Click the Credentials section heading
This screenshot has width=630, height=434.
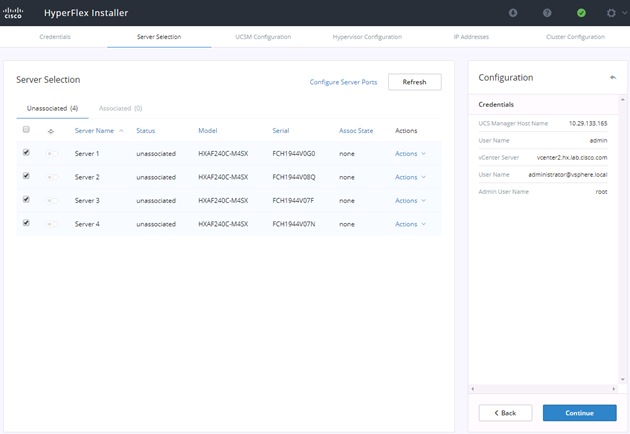click(496, 104)
